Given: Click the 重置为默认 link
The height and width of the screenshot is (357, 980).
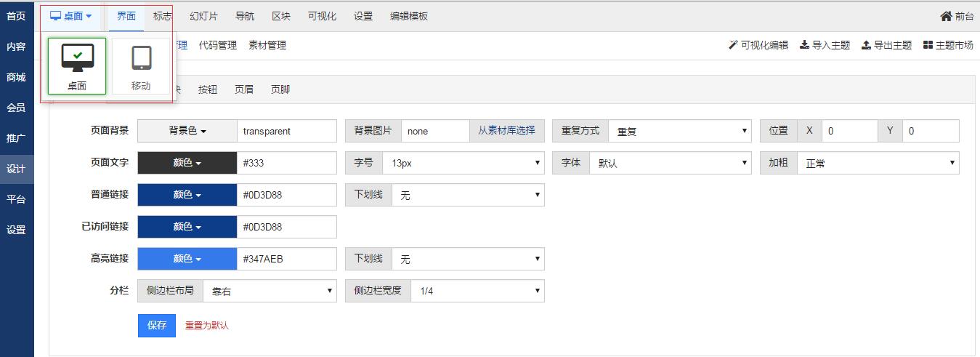Looking at the screenshot, I should coord(207,326).
